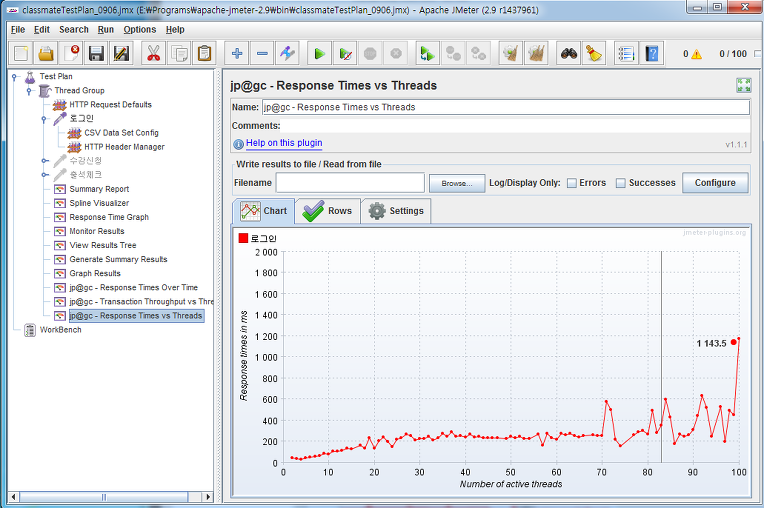Click the Browse... button

(457, 183)
